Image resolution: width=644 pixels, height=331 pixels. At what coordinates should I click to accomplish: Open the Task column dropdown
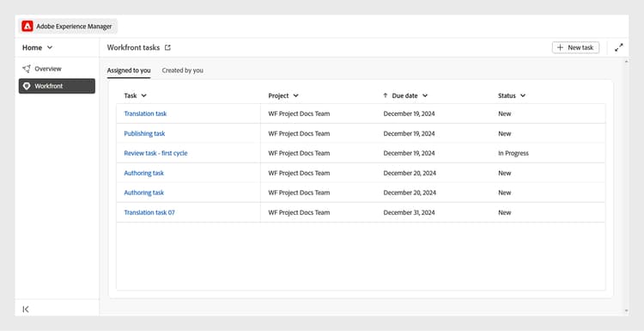143,95
